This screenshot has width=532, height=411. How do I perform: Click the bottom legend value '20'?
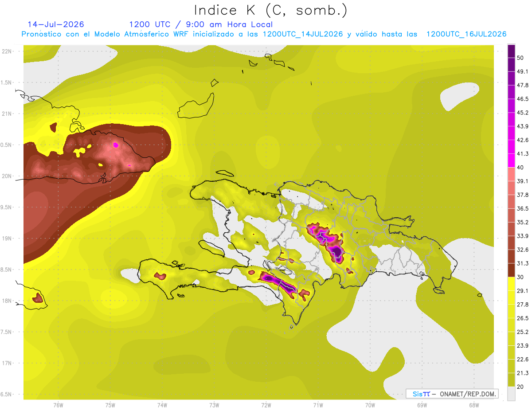pyautogui.click(x=520, y=387)
